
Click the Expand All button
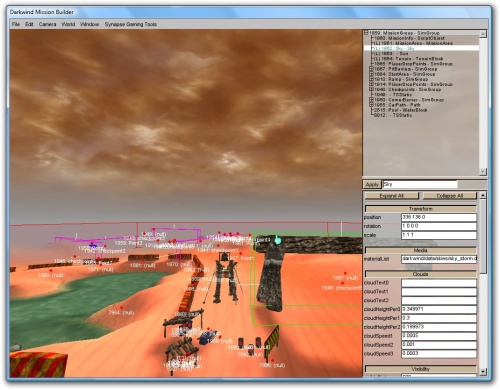[392, 196]
